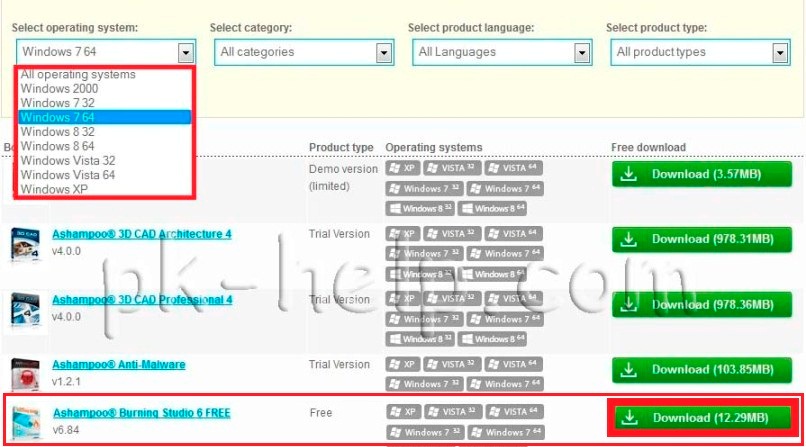
Task: Click XP badge in Burning Studio row
Action: pos(404,412)
